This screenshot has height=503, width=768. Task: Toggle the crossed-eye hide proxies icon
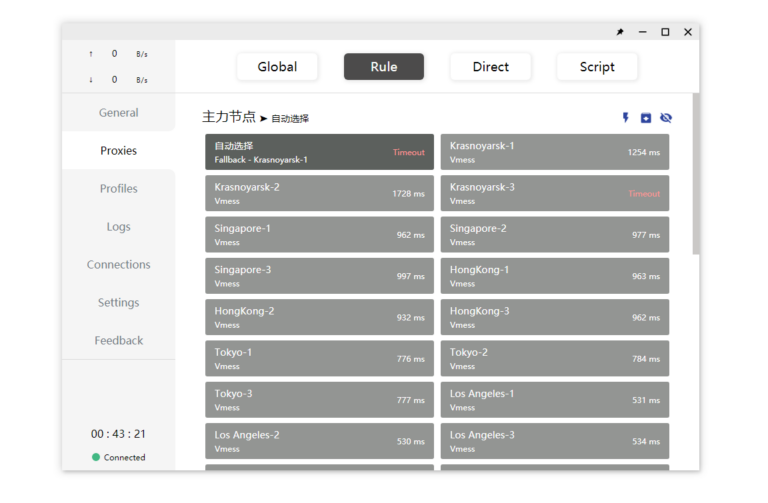pos(666,118)
